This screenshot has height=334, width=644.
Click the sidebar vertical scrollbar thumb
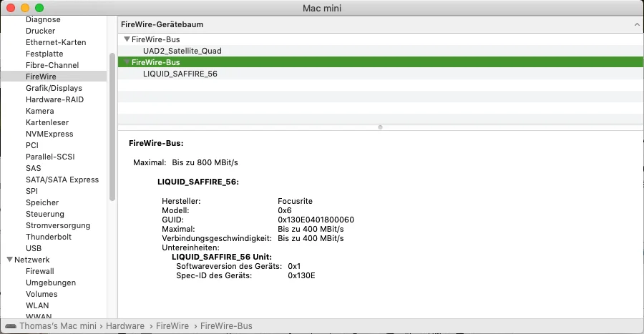112,127
